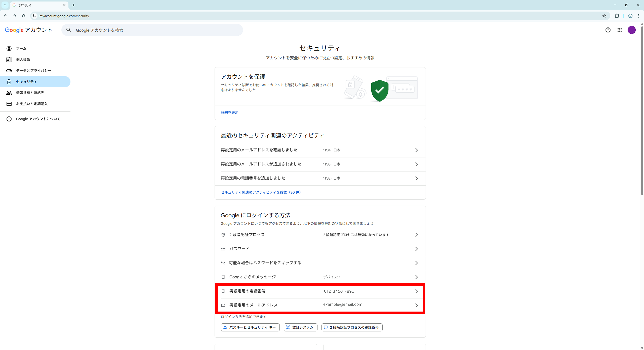Bookmark this page with the star icon
The image size is (644, 350).
604,16
